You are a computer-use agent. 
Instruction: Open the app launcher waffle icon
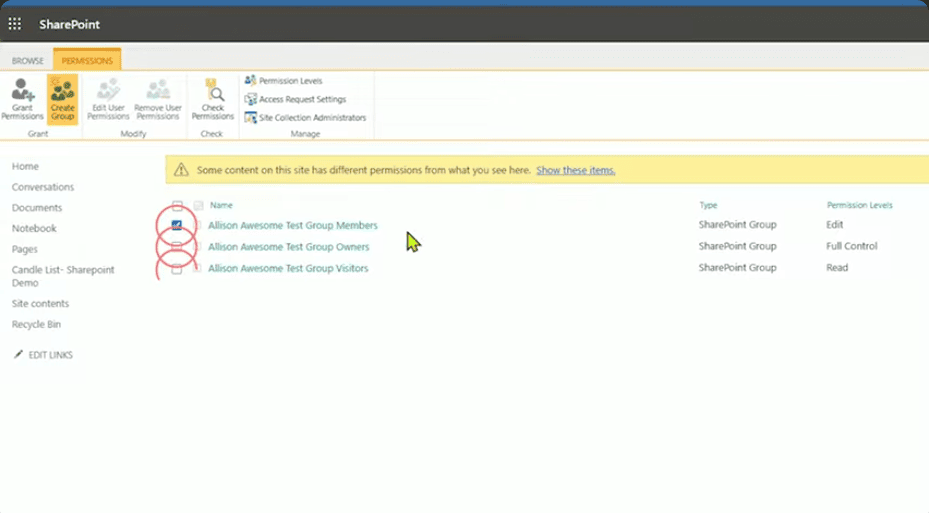point(15,24)
